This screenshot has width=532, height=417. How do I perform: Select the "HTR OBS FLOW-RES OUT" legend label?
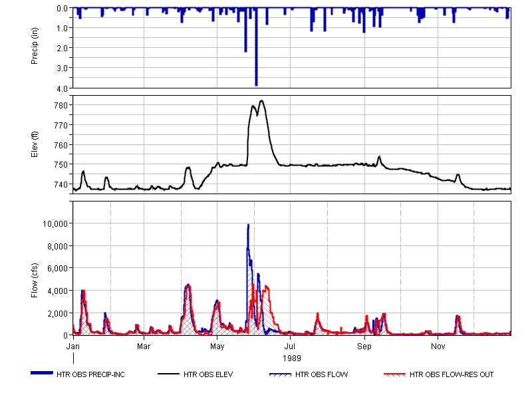pos(452,374)
